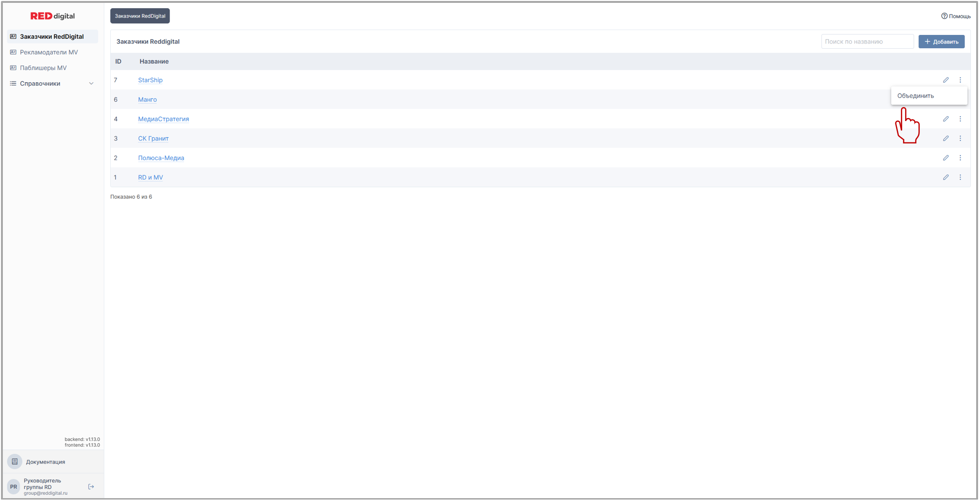Viewport: 980px width, 501px height.
Task: Edit the МедиаСтратегия row with pencil icon
Action: click(946, 119)
